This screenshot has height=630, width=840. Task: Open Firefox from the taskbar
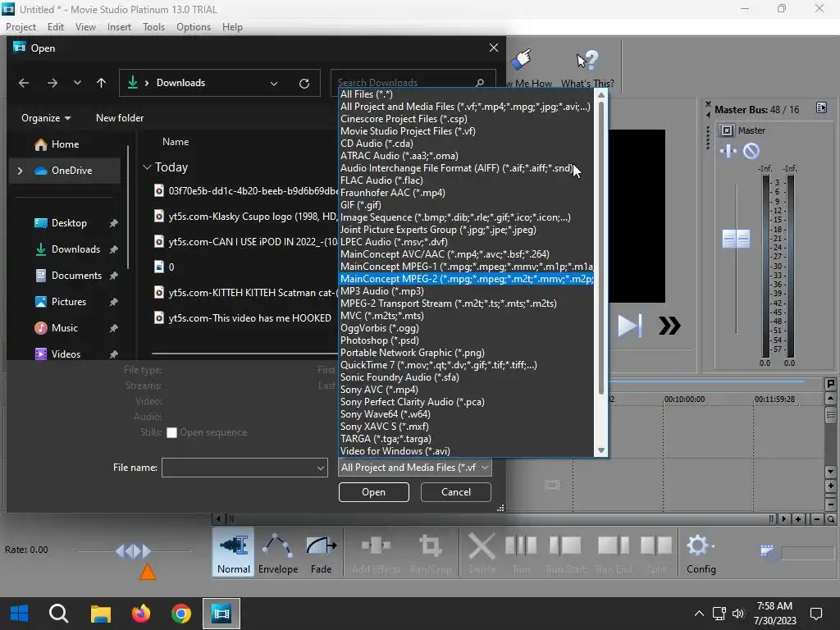(x=141, y=614)
